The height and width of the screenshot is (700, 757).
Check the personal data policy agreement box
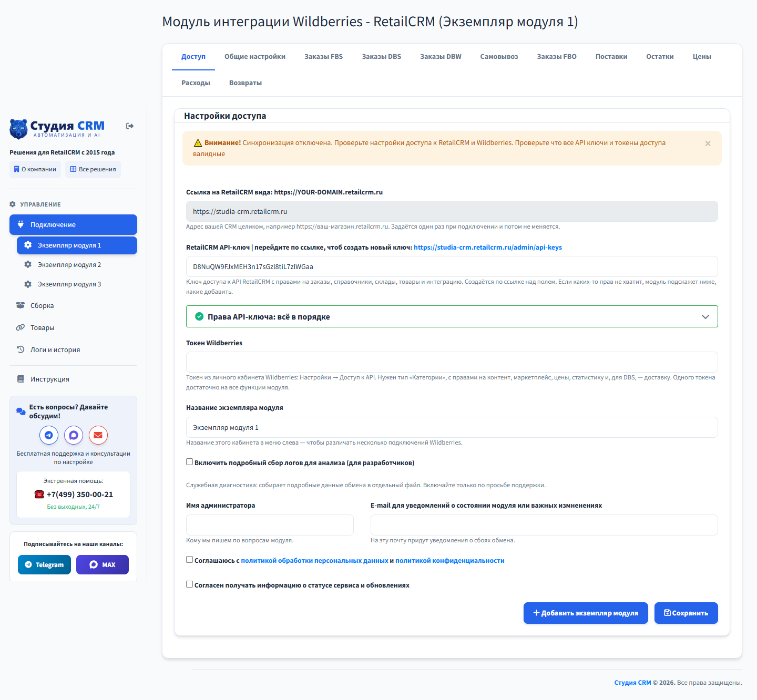(189, 560)
